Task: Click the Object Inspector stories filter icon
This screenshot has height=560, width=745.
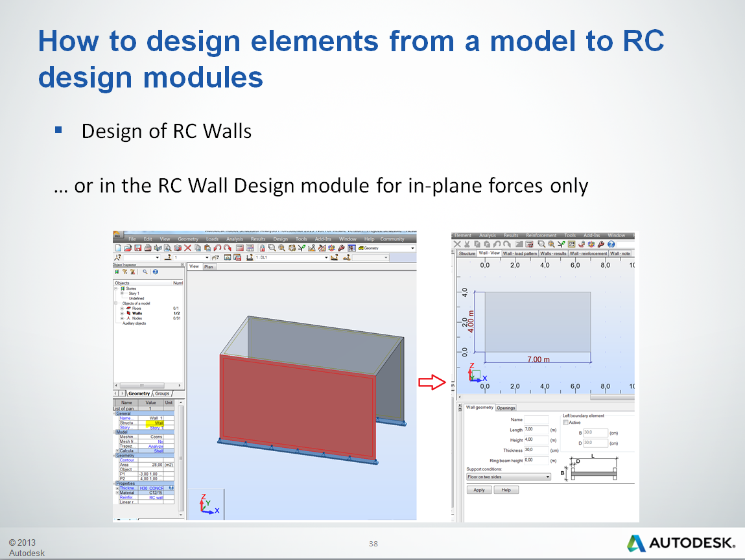Action: [x=117, y=272]
